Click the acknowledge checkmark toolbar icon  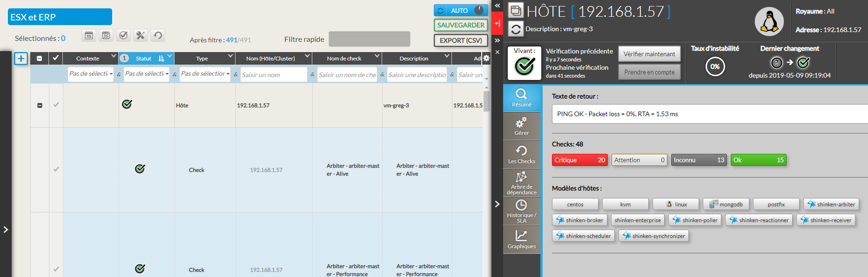(123, 35)
